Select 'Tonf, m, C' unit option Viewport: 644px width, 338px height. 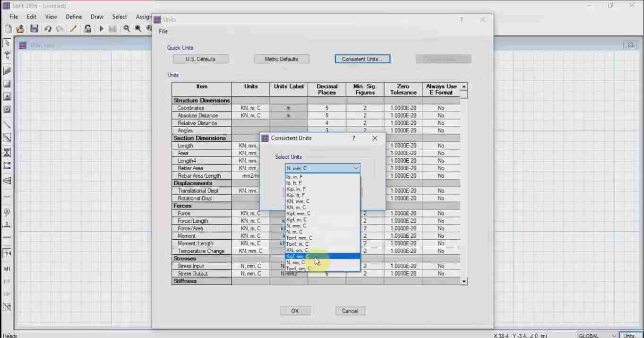(298, 244)
